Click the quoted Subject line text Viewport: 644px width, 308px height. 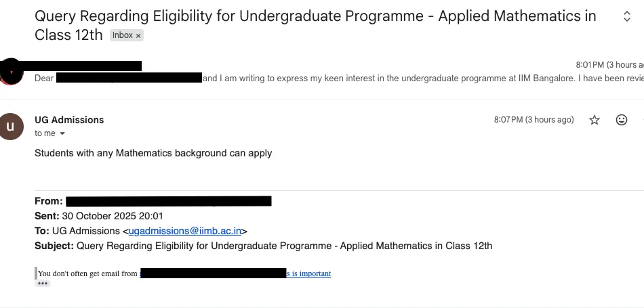(263, 246)
